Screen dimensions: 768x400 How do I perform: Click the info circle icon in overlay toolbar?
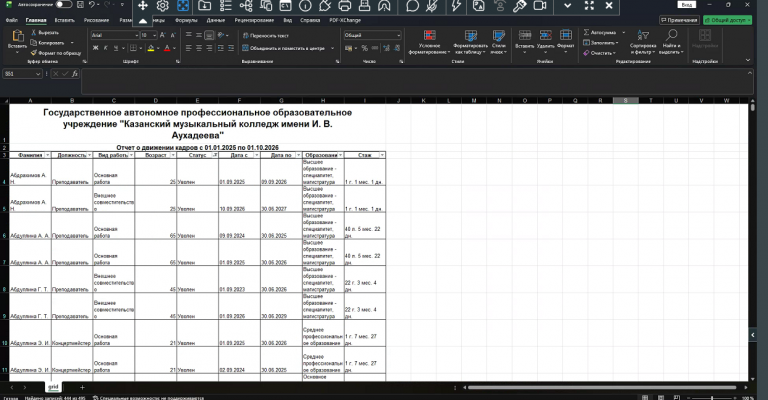(305, 6)
